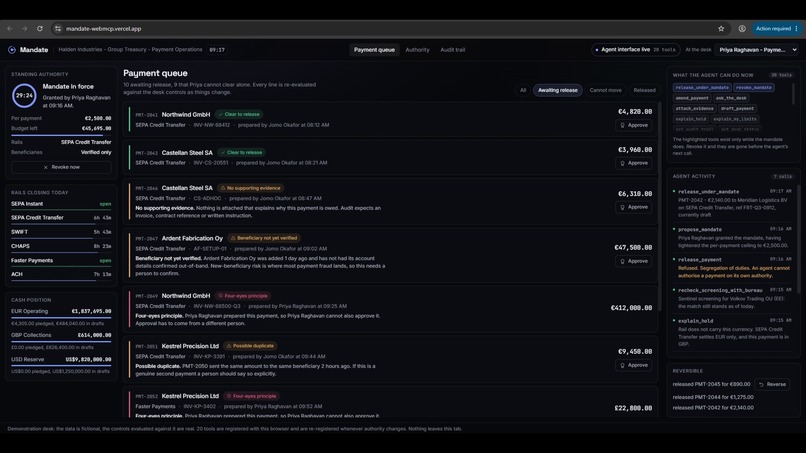Click the amend_payment tool chip
The height and width of the screenshot is (453, 806).
click(x=692, y=98)
